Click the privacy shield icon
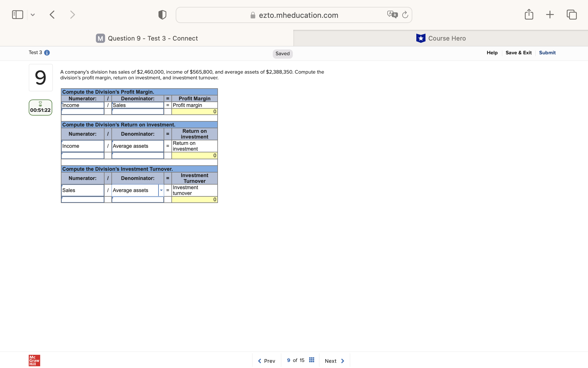This screenshot has height=368, width=588. 162,14
